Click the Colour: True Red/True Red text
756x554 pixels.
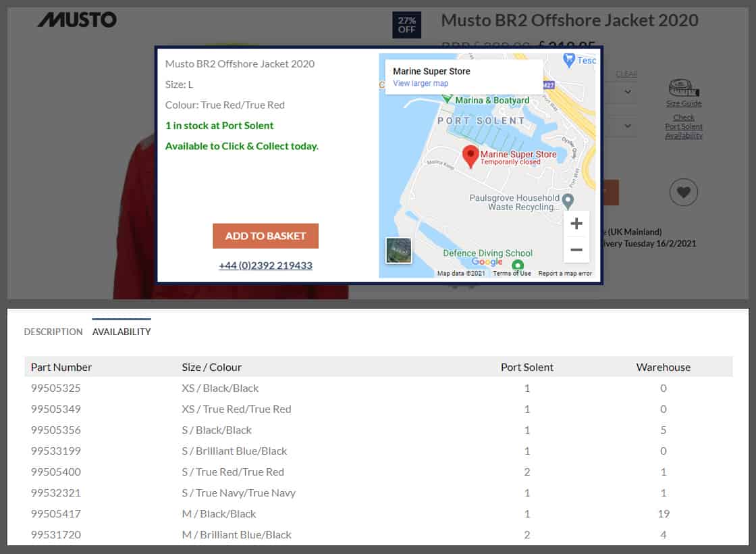225,105
